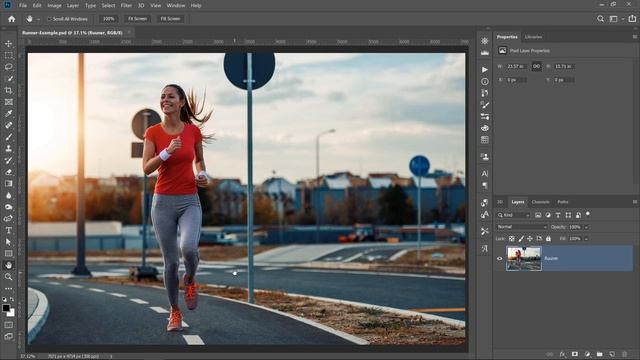Open the Fill slider dropdown arrow
This screenshot has width=640, height=360.
pos(587,238)
